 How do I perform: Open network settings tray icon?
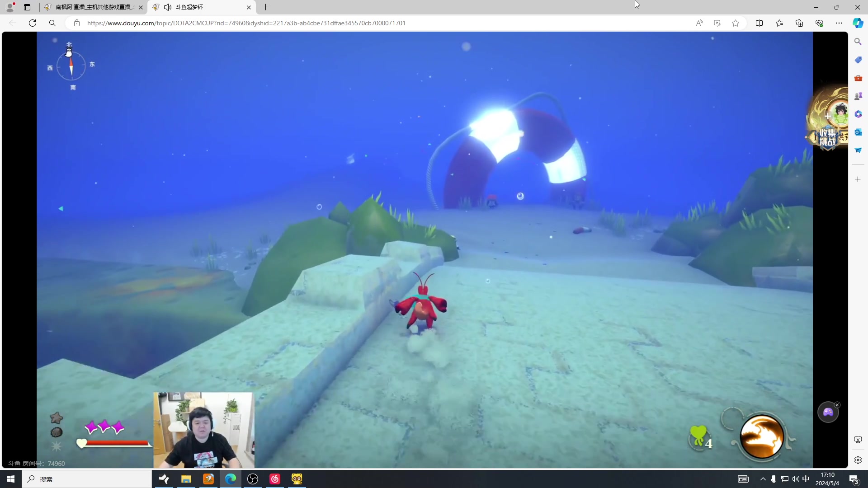[x=785, y=479]
